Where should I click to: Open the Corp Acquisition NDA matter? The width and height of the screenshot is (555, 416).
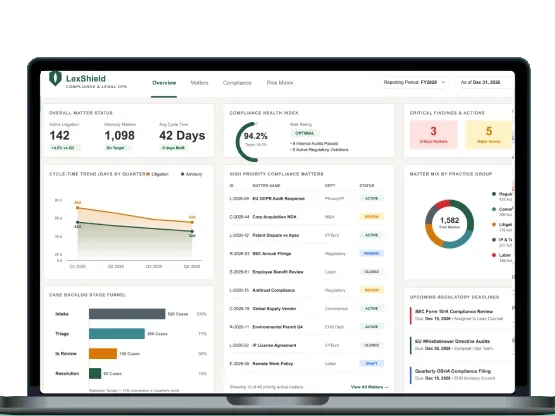click(x=274, y=217)
